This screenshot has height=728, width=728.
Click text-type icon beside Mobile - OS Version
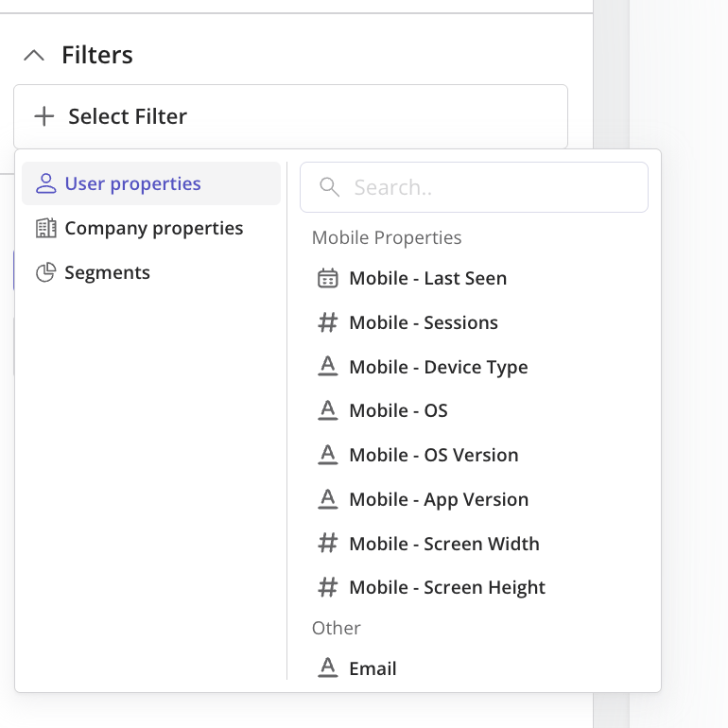pyautogui.click(x=328, y=455)
